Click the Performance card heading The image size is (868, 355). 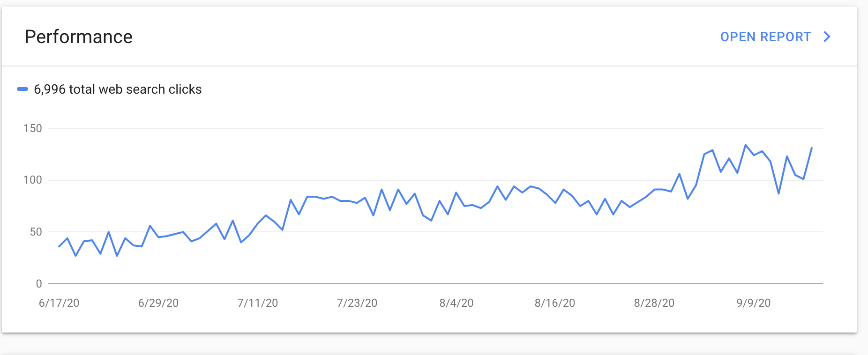point(79,37)
